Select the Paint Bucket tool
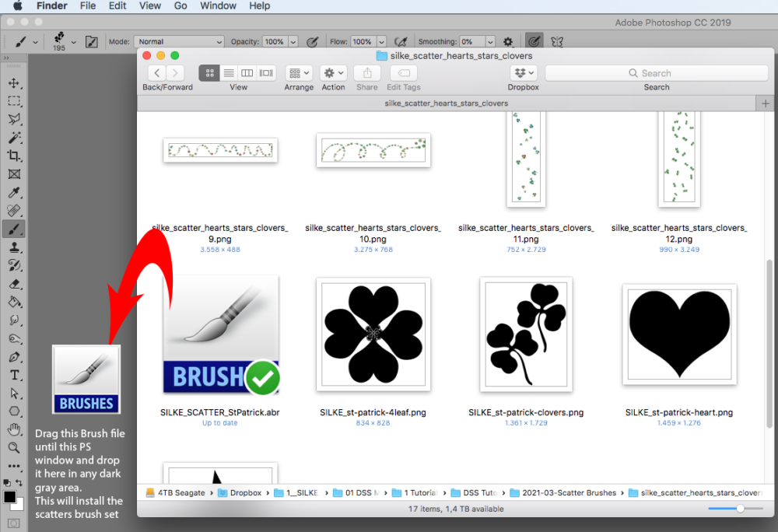The image size is (778, 532). point(14,302)
